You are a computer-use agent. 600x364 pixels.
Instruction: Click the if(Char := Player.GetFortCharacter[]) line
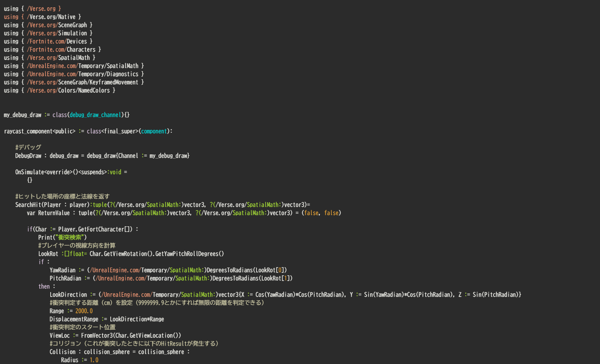(83, 229)
